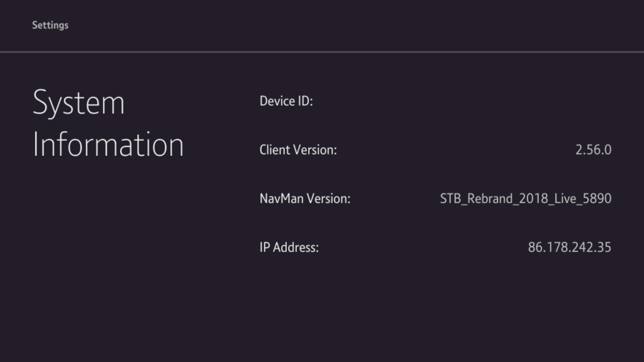
Task: Click the 5890 build number in NavMan value
Action: coord(597,199)
